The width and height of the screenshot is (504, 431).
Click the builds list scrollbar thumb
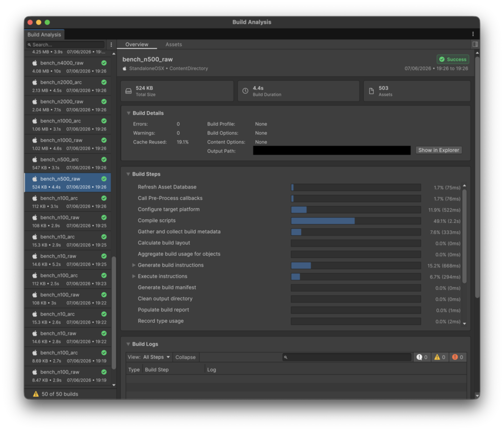(114, 313)
